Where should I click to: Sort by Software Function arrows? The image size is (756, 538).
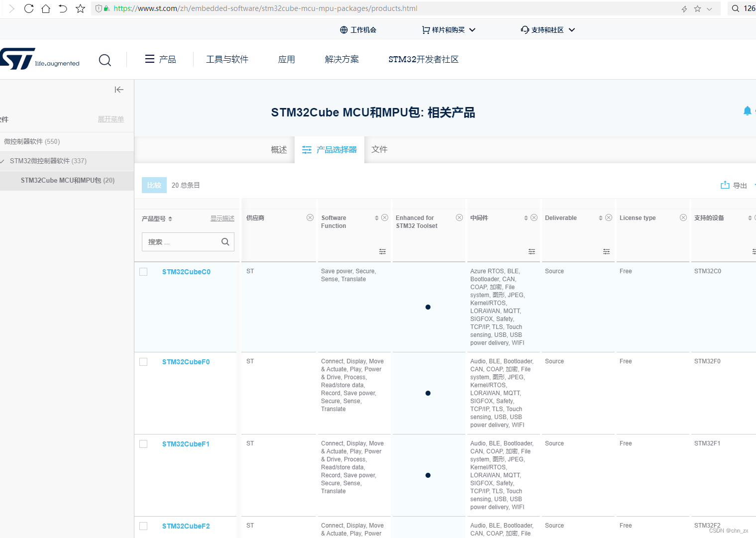[x=377, y=218]
